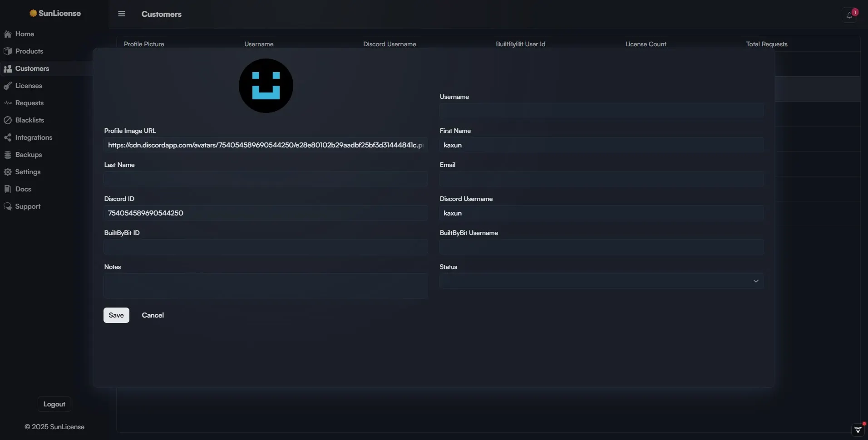Open the notifications bell
Viewport: 868px width, 440px height.
tap(849, 15)
